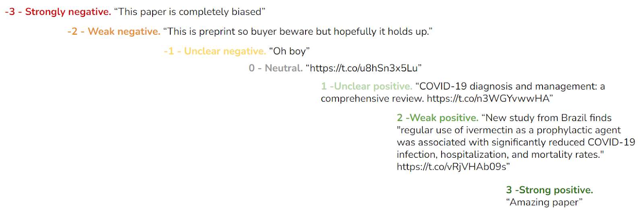Select the orange "Weak negative" label
The height and width of the screenshot is (211, 644).
(124, 31)
